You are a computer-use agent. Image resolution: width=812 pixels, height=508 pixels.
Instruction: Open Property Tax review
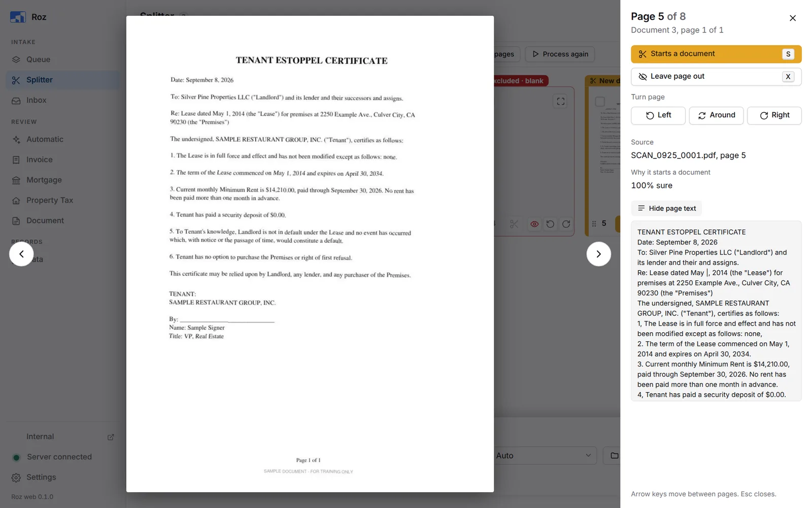tap(63, 200)
